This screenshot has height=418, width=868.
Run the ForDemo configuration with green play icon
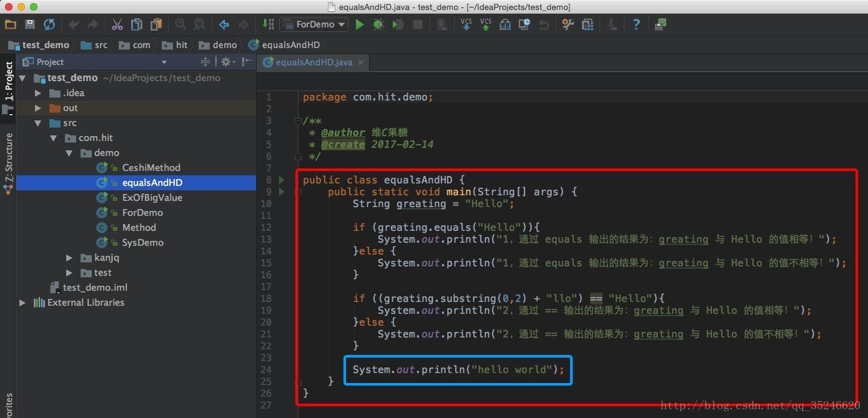click(359, 24)
